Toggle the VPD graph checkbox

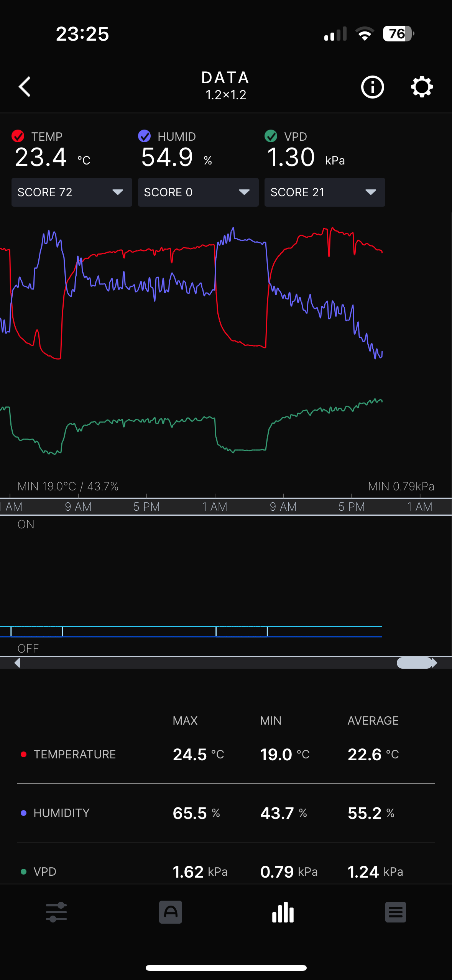(x=271, y=136)
